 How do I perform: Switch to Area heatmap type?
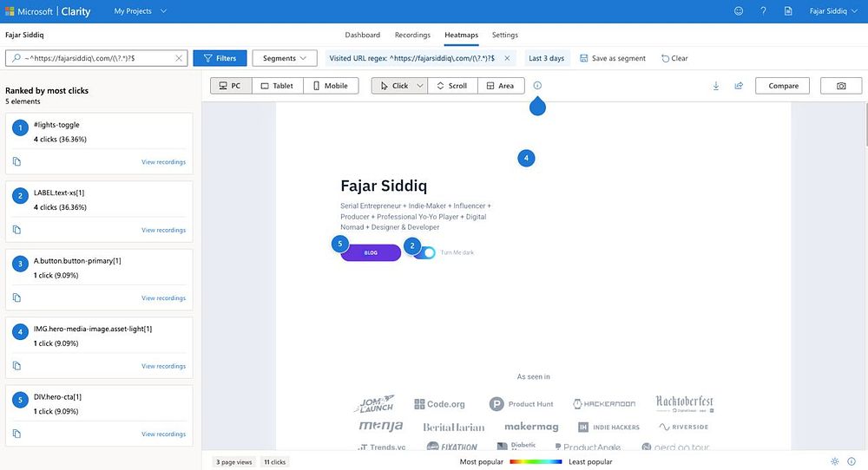(501, 86)
